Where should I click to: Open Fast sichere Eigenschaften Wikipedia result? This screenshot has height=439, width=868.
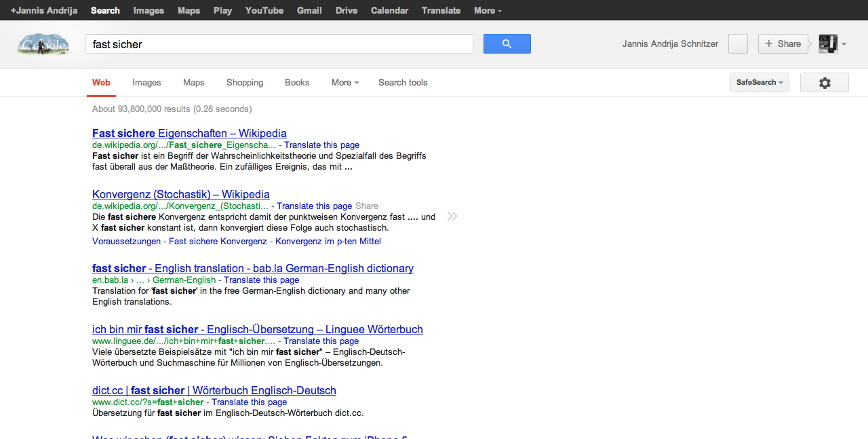coord(189,133)
